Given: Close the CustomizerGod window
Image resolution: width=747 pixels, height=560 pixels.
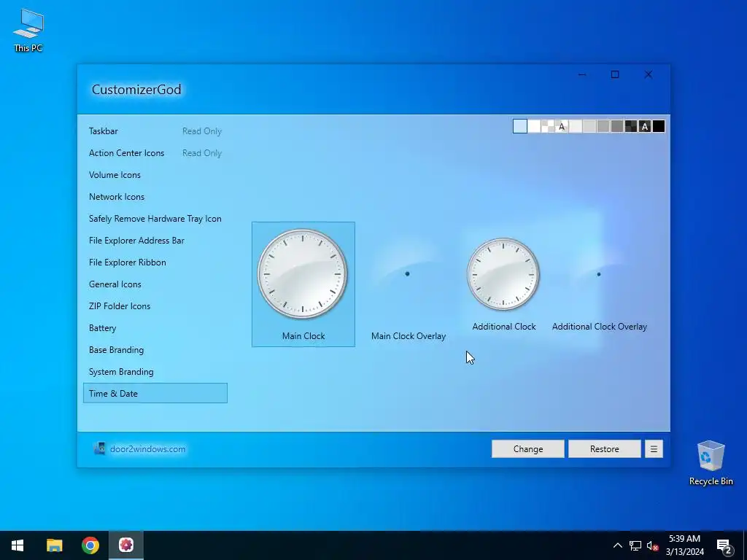Looking at the screenshot, I should (649, 74).
